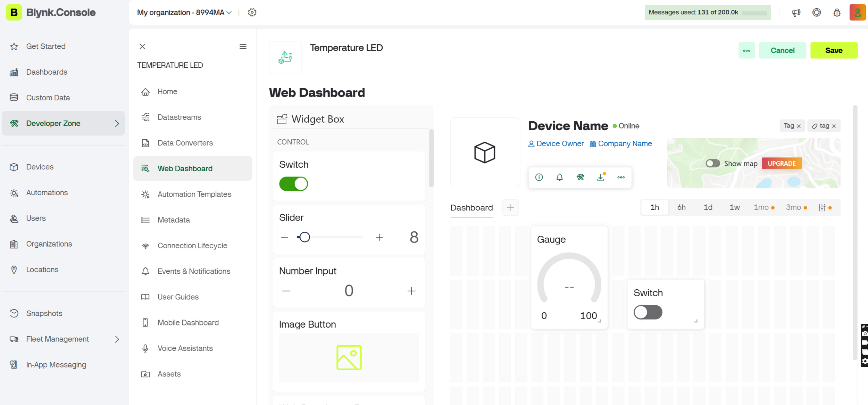Toggle the Show map switch
868x405 pixels.
[x=712, y=163]
